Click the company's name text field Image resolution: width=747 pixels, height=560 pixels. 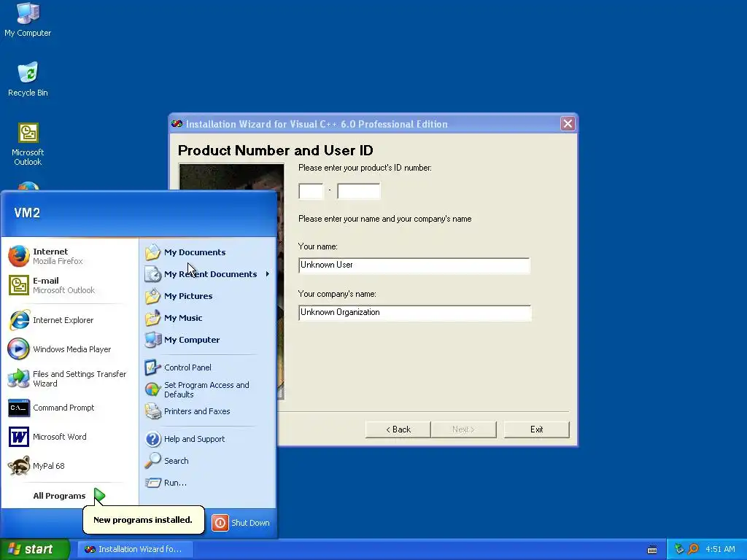click(414, 313)
